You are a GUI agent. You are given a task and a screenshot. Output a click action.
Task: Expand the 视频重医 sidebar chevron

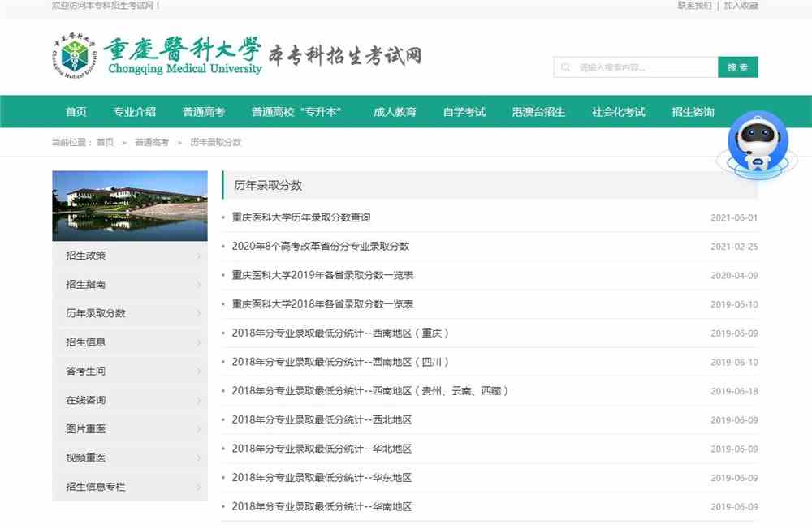tap(197, 458)
